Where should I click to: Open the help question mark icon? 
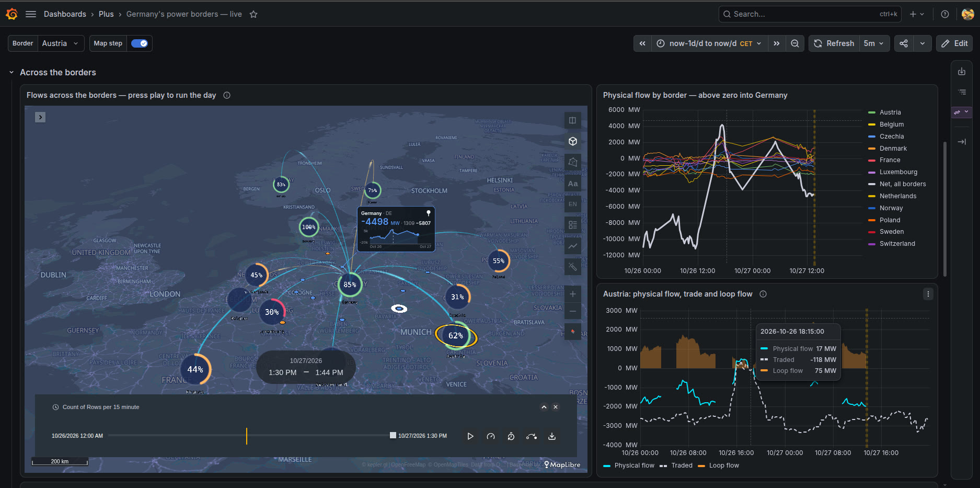click(945, 14)
